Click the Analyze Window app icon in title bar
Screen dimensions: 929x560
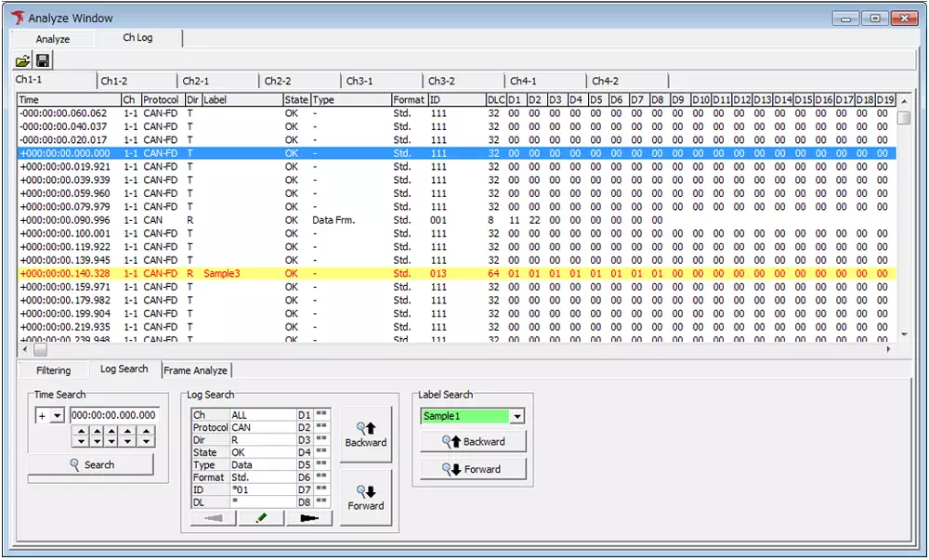18,18
